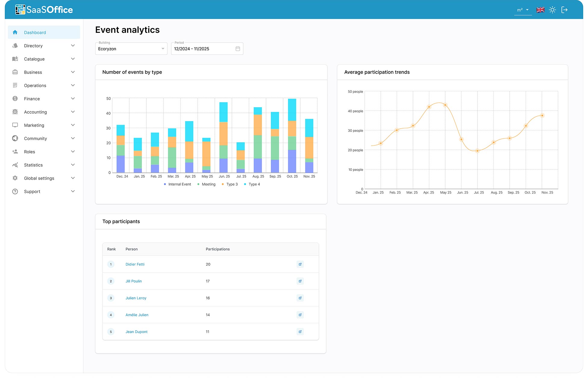
Task: Toggle light/dark theme sun icon
Action: pos(552,10)
